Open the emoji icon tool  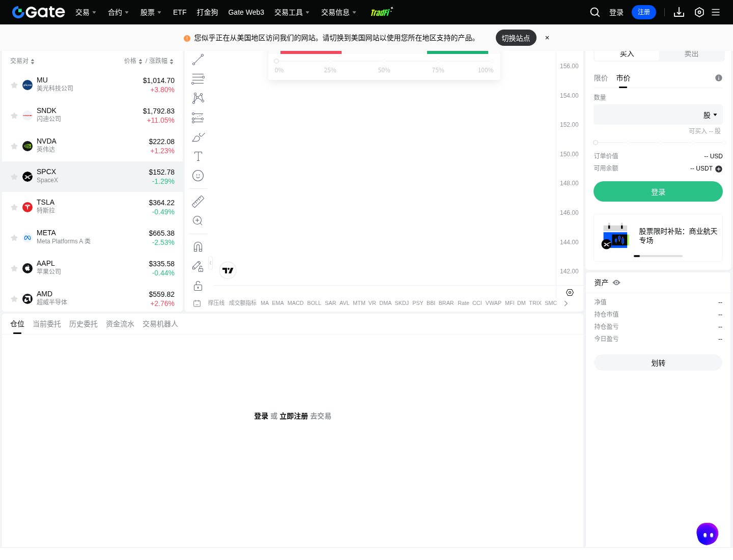[x=198, y=176]
